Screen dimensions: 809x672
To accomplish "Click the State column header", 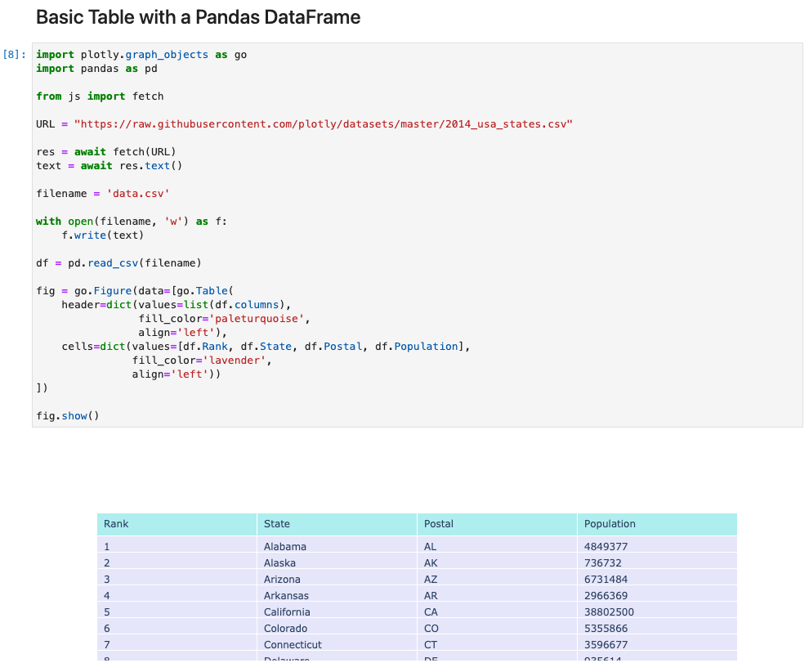I will 277,524.
